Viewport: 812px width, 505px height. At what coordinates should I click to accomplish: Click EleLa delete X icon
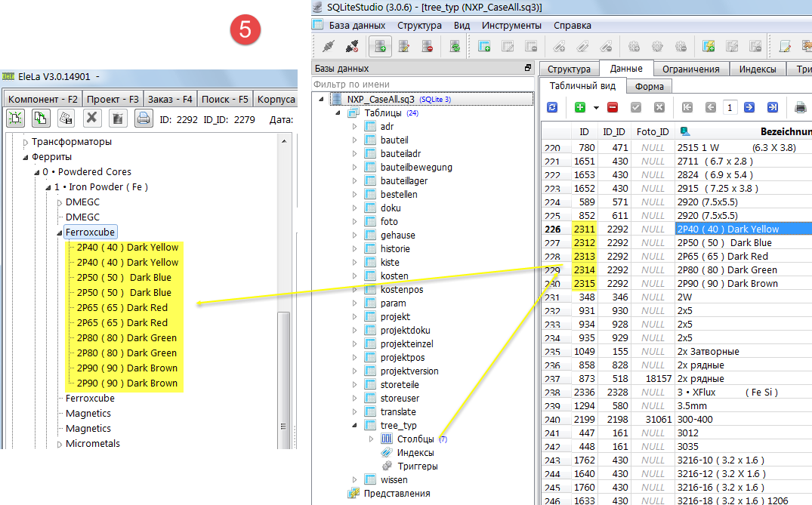pos(91,119)
